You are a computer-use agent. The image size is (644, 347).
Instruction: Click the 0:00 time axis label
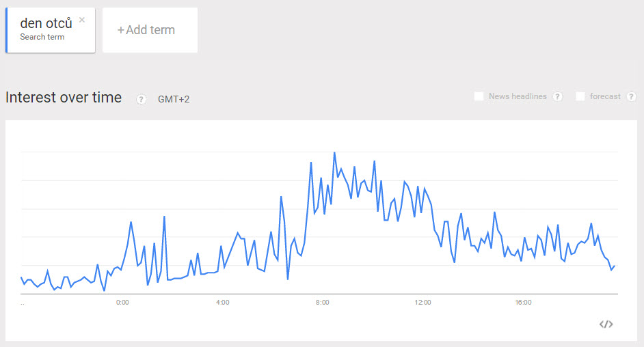[122, 303]
